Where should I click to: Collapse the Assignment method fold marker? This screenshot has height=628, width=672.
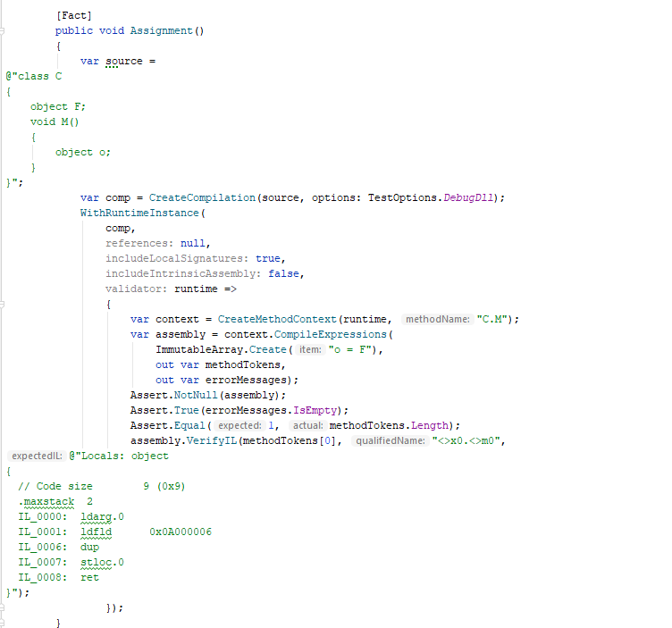(x=2, y=31)
